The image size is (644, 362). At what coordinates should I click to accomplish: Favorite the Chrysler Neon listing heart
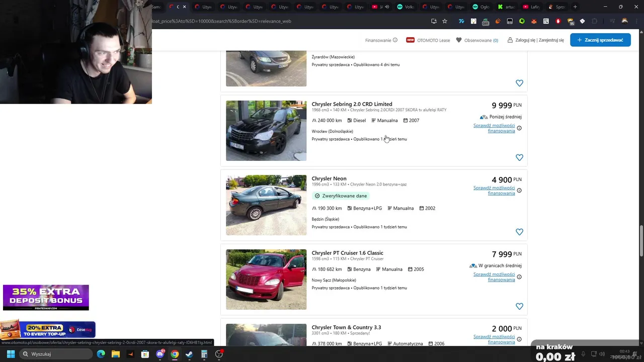(x=519, y=232)
